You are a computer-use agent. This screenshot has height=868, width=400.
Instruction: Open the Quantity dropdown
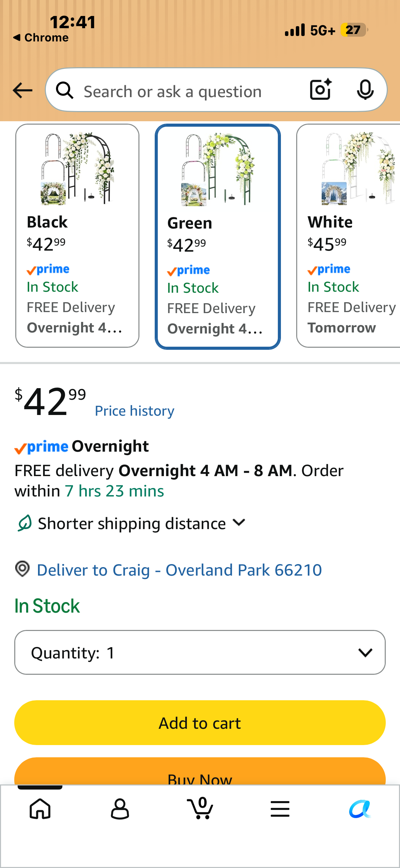pyautogui.click(x=200, y=652)
